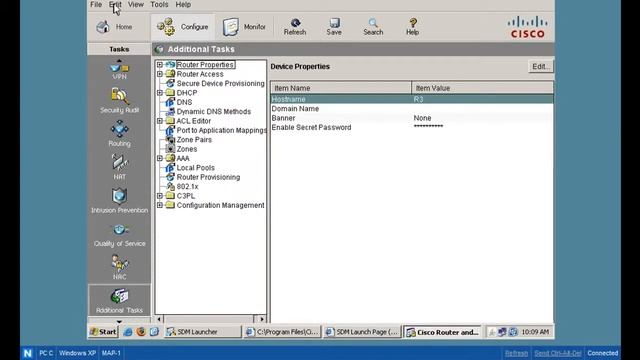Switch to SDM Launcher taskbar window
Viewport: 640px width, 360px height.
click(x=202, y=332)
